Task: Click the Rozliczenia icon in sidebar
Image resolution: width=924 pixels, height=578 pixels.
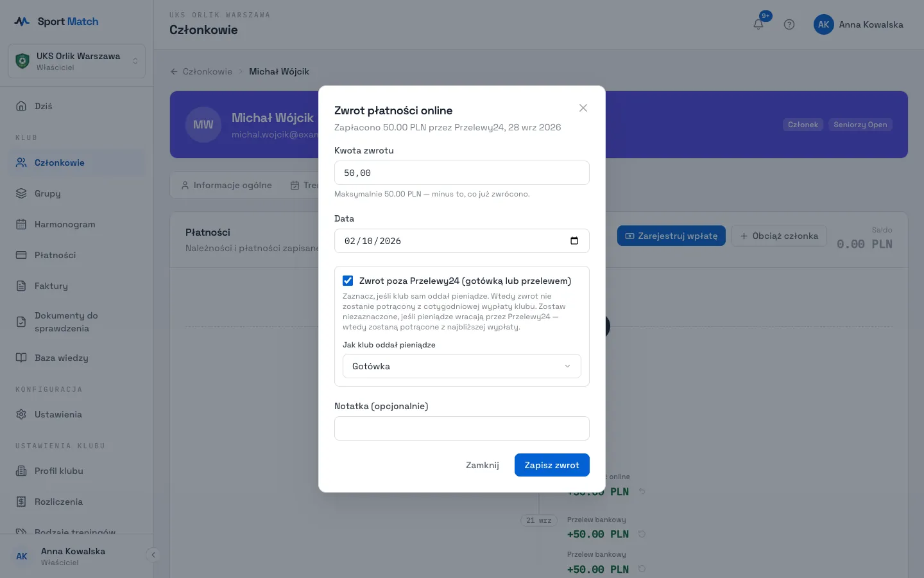Action: (21, 502)
